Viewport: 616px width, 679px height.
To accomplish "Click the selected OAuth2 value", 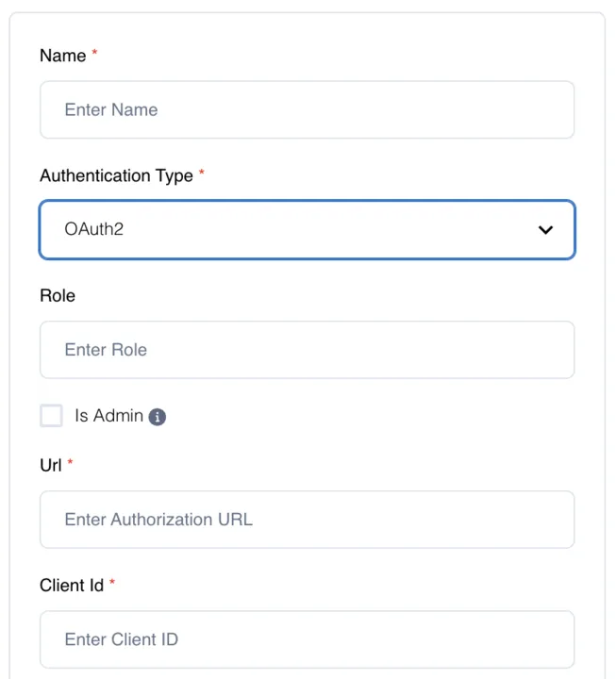I will [94, 229].
